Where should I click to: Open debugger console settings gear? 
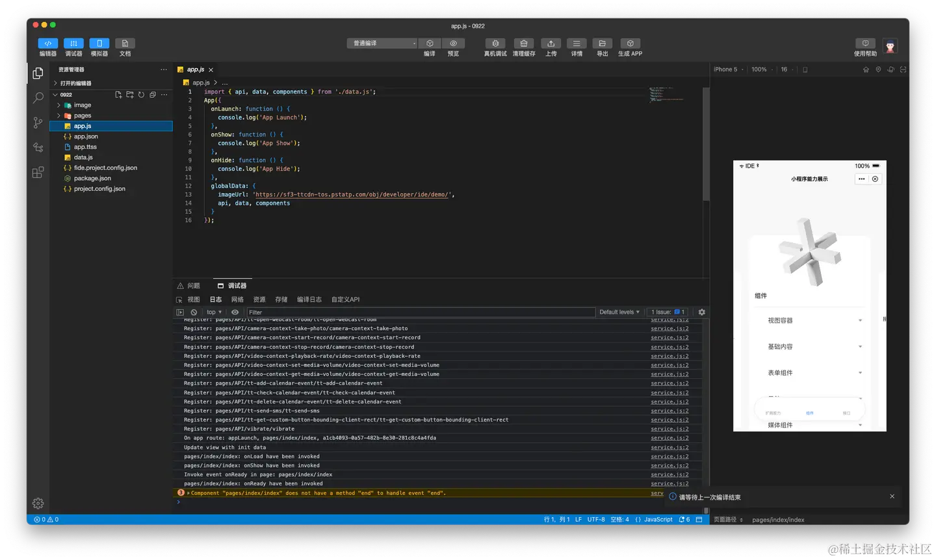click(x=701, y=312)
